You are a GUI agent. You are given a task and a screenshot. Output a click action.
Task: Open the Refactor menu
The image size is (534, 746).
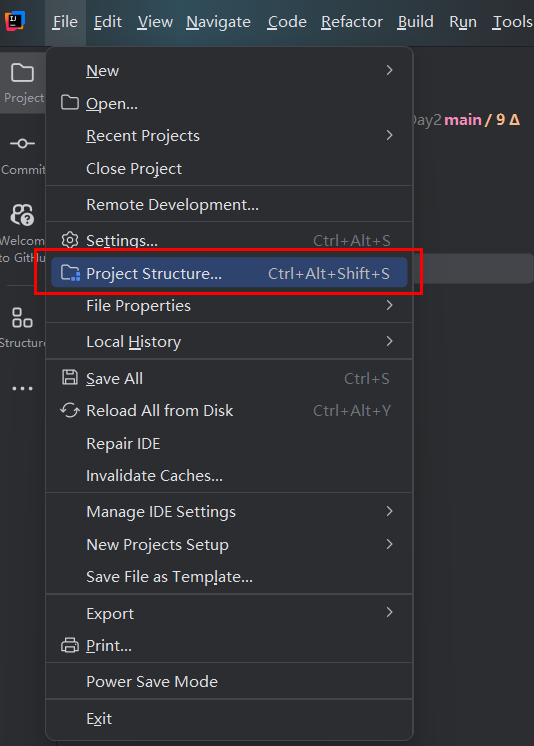coord(352,22)
